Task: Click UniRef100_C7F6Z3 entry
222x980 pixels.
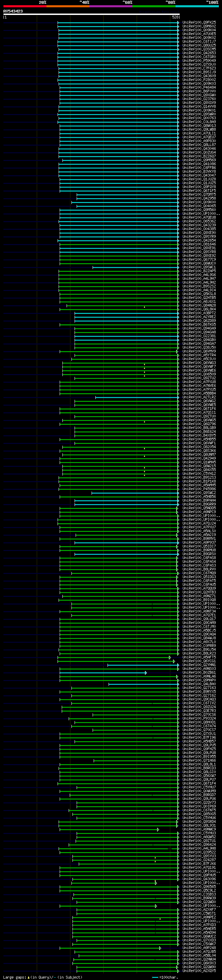Action: pos(199,68)
